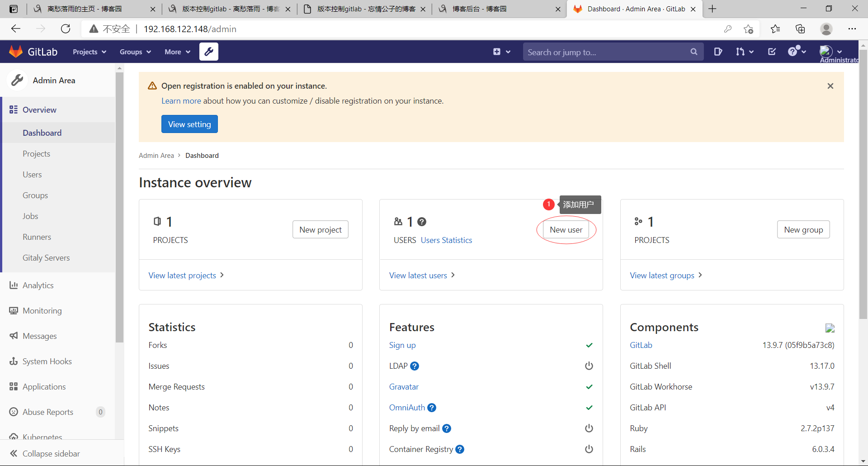
Task: Open the Learn more link
Action: point(181,101)
